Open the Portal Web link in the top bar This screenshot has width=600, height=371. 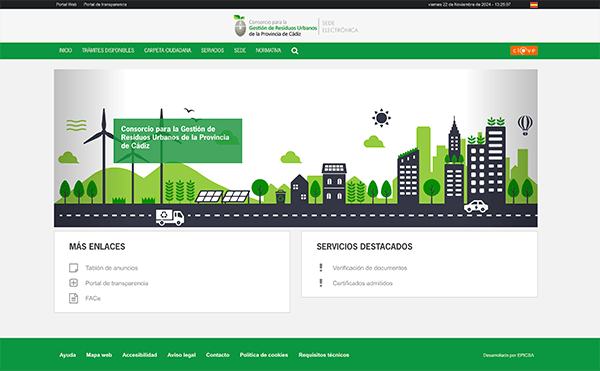(x=66, y=5)
